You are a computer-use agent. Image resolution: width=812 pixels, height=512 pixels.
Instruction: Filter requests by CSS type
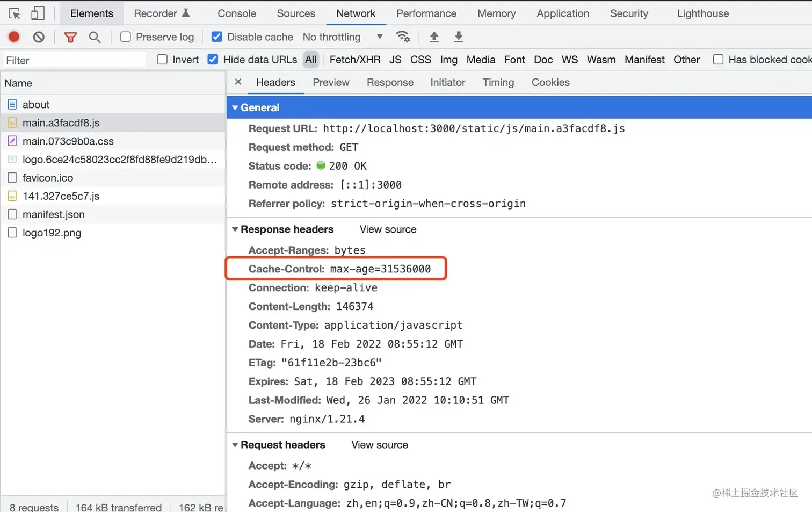pyautogui.click(x=421, y=60)
